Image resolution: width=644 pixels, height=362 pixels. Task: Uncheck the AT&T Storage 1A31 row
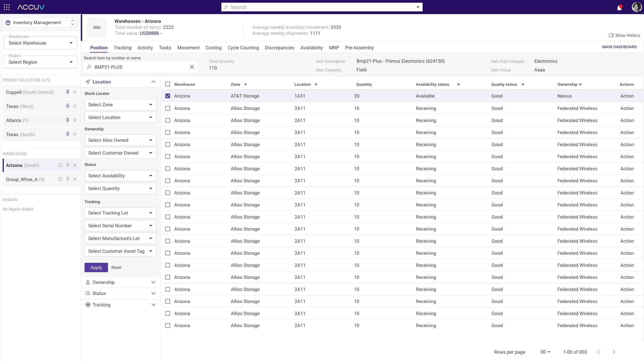coord(168,96)
